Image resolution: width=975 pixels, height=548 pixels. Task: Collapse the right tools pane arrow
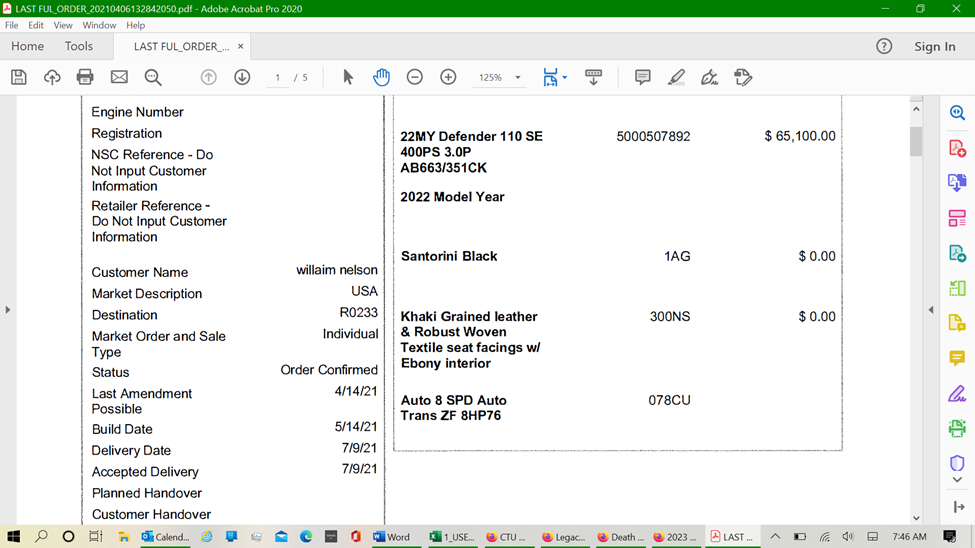pyautogui.click(x=931, y=309)
